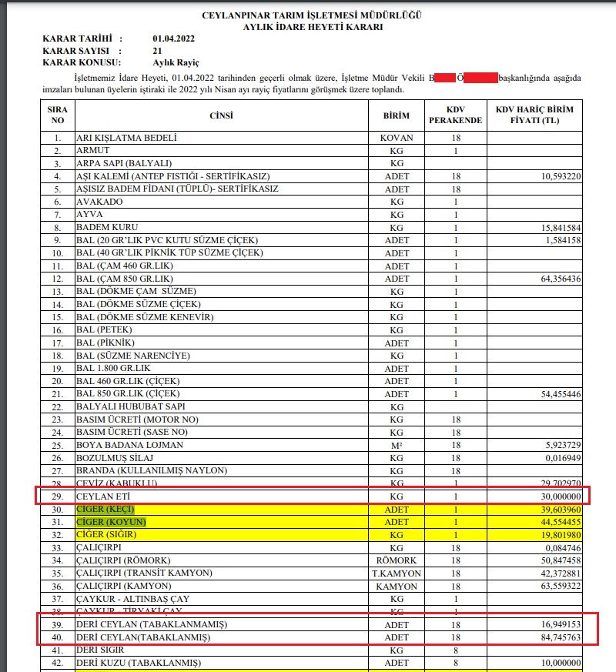616x672 pixels.
Task: Click the 'AYLIK İDARE HEYETİ KARARI' title
Action: [x=312, y=26]
